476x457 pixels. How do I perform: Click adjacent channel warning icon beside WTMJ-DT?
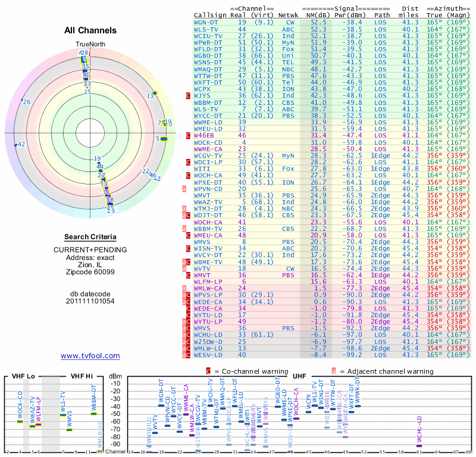(184, 209)
